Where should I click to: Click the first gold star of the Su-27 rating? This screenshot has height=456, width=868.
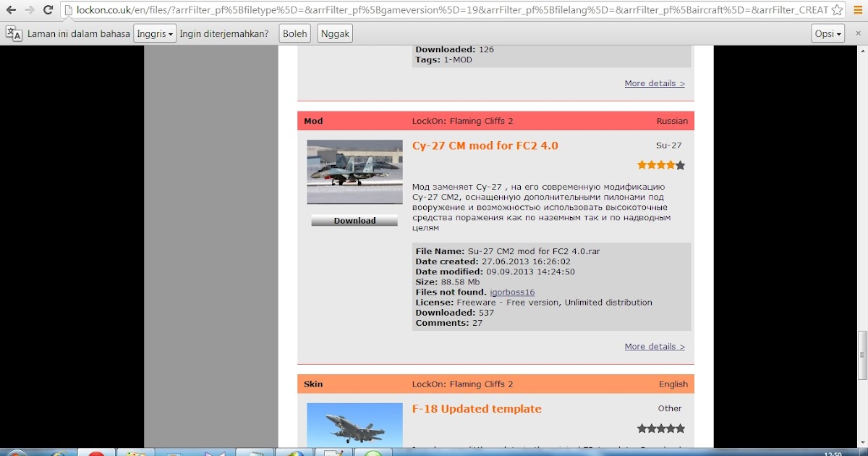[642, 165]
